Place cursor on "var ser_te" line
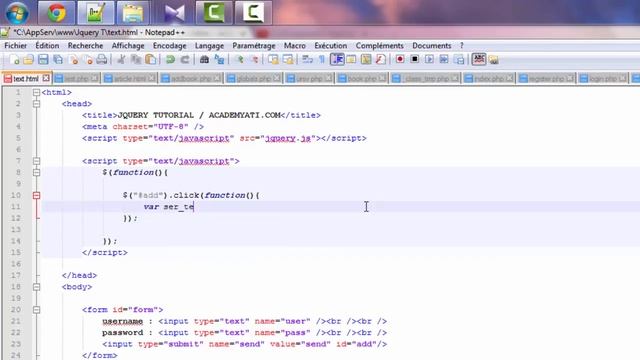640x360 pixels. (x=341, y=207)
